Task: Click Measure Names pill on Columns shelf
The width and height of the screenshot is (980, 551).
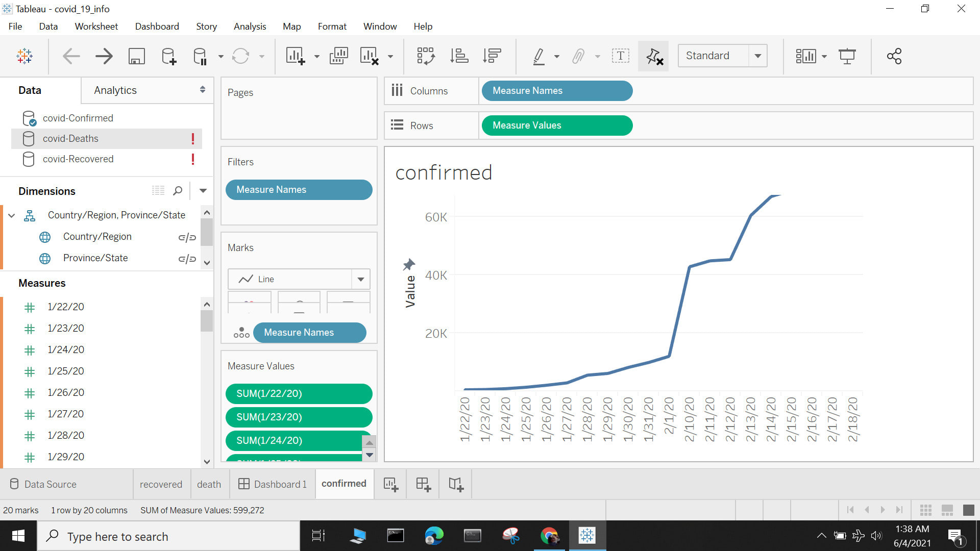Action: coord(557,91)
